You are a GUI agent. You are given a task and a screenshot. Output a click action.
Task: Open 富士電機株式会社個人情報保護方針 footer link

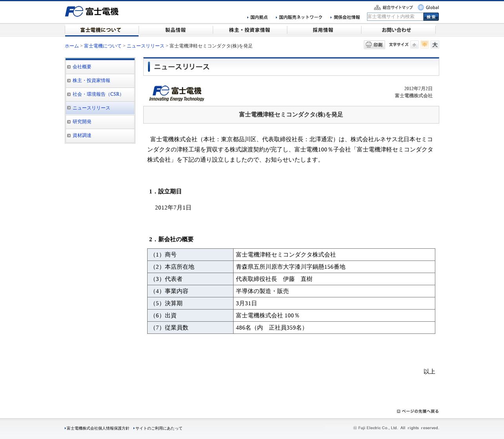(x=97, y=428)
